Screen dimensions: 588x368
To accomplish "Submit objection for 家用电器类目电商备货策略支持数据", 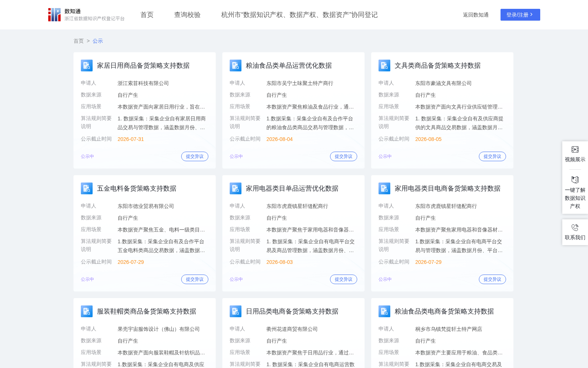I will 492,279.
